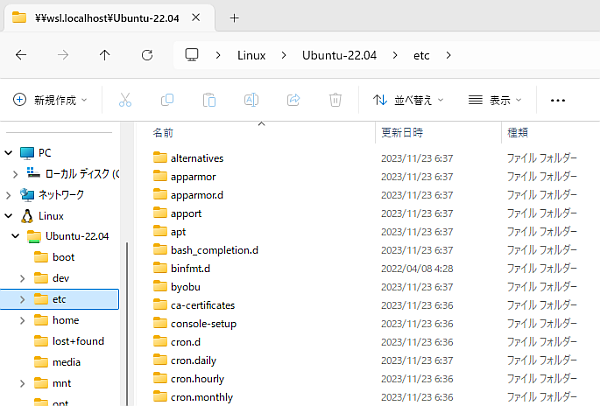Sort by the 更新日時 column header
The height and width of the screenshot is (406, 600).
coord(402,133)
